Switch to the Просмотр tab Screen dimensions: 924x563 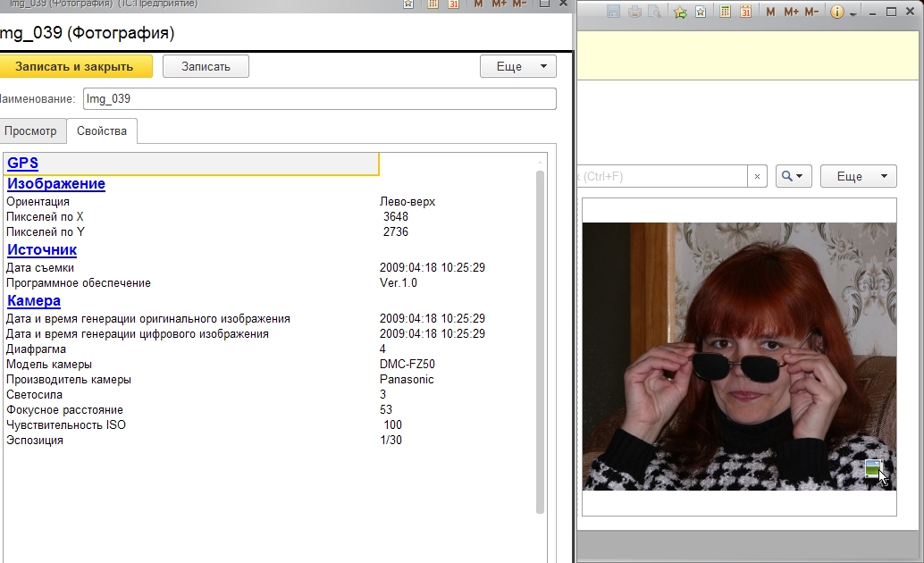[x=30, y=131]
